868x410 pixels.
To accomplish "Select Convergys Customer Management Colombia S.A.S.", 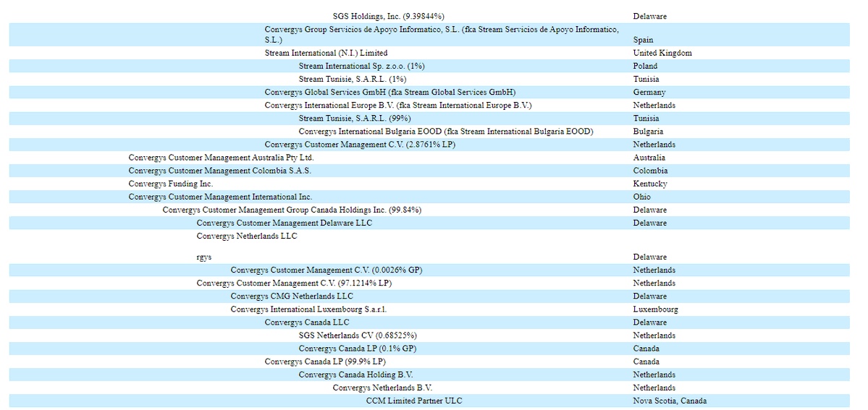I will [x=220, y=171].
